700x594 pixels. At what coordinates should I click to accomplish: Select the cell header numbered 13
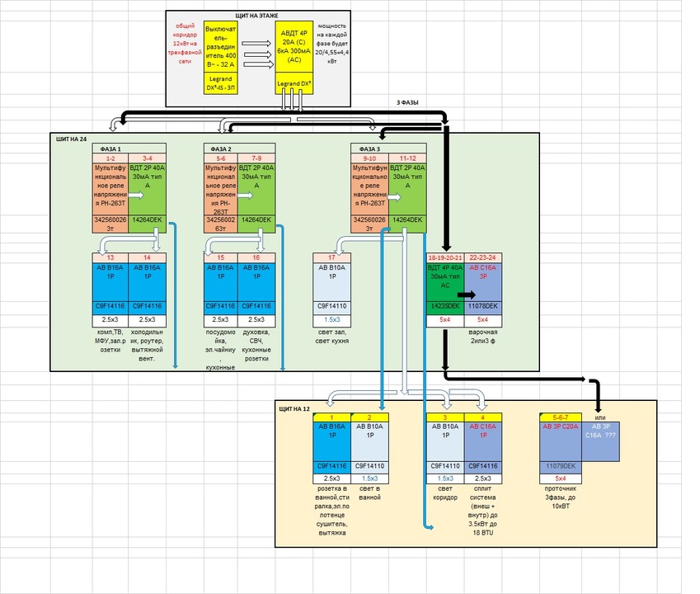110,257
